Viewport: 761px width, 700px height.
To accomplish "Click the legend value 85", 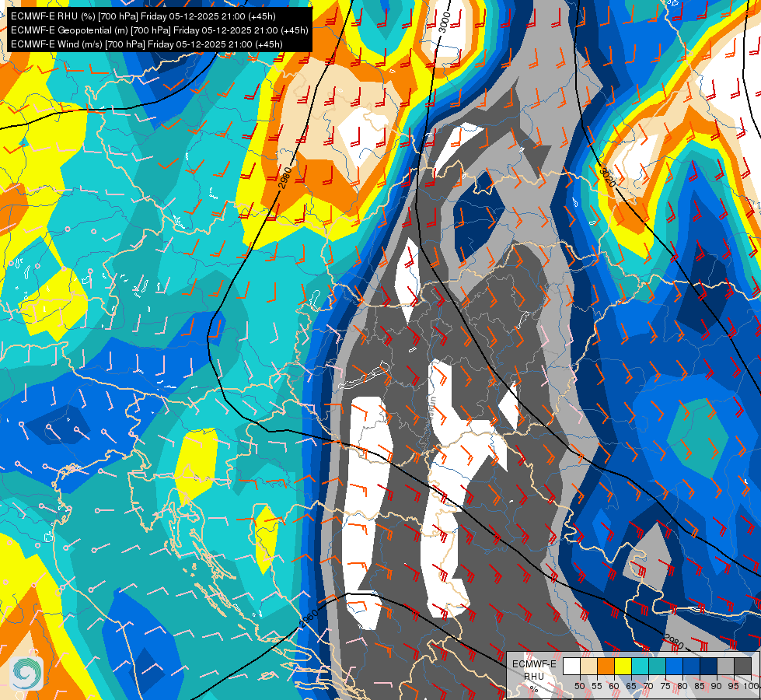I will pos(700,686).
